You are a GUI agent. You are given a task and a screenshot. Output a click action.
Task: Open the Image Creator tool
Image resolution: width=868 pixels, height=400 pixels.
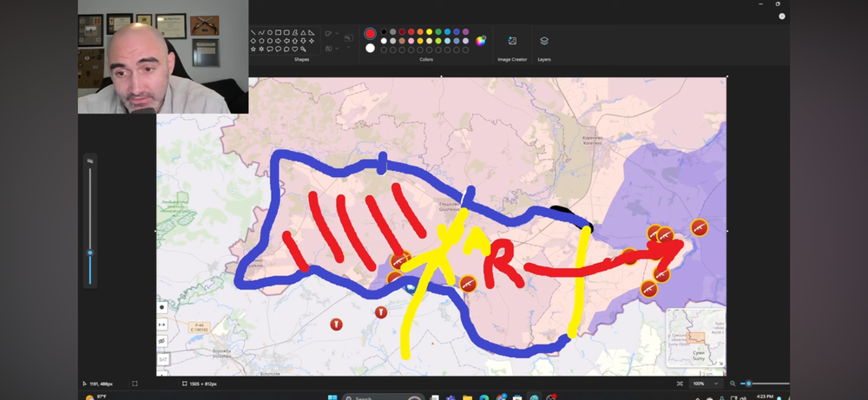point(512,42)
